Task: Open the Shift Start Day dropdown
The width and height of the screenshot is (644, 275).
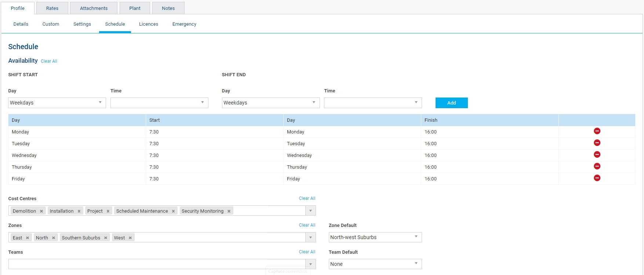Action: tap(57, 103)
